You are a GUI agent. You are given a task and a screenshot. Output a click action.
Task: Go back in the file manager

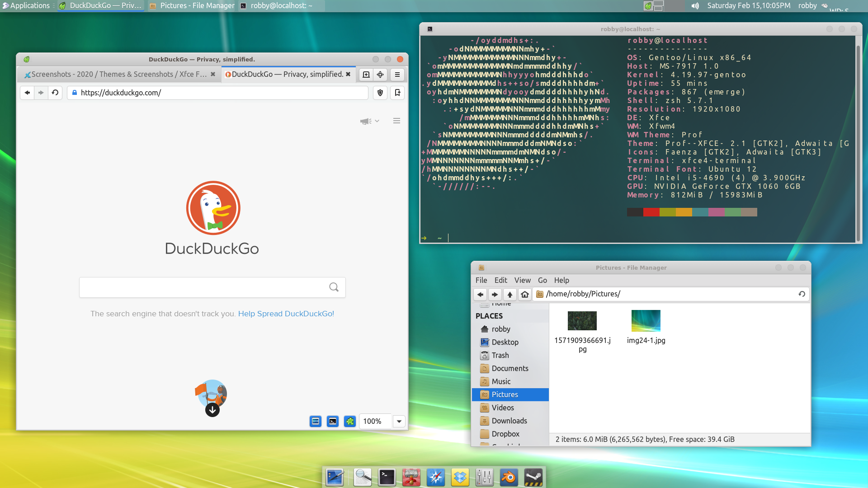tap(480, 294)
